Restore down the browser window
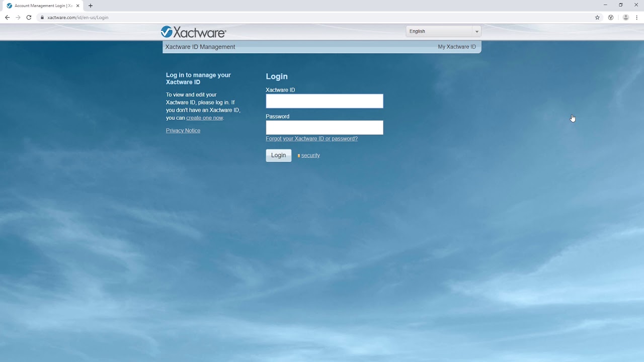Image resolution: width=644 pixels, height=362 pixels. tap(621, 5)
